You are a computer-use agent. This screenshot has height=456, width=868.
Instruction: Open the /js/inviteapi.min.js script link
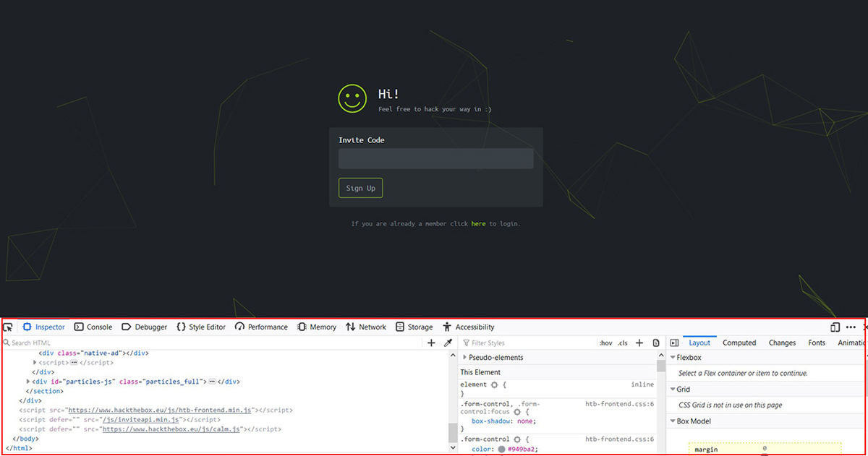pos(140,420)
